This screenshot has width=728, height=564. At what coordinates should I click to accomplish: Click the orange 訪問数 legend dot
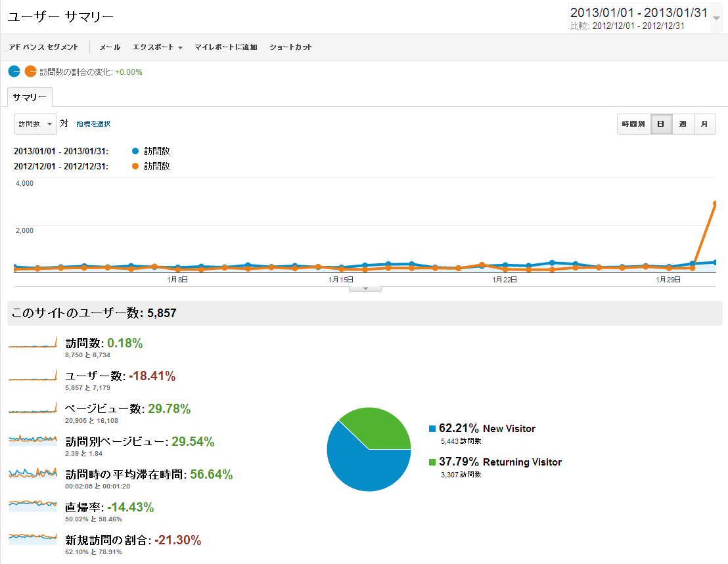point(135,166)
